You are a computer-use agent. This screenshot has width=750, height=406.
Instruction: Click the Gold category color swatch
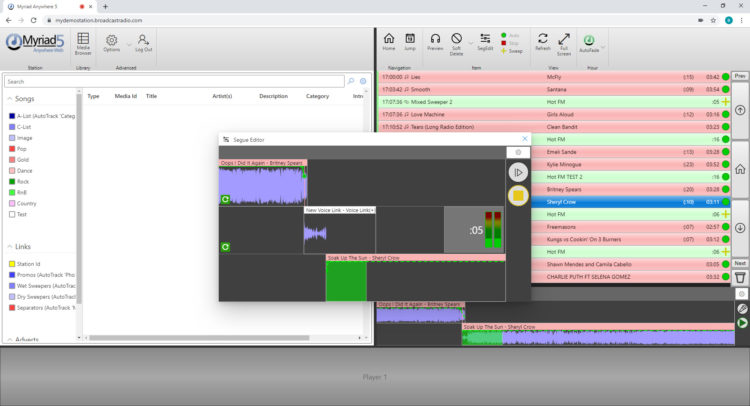[x=12, y=160]
